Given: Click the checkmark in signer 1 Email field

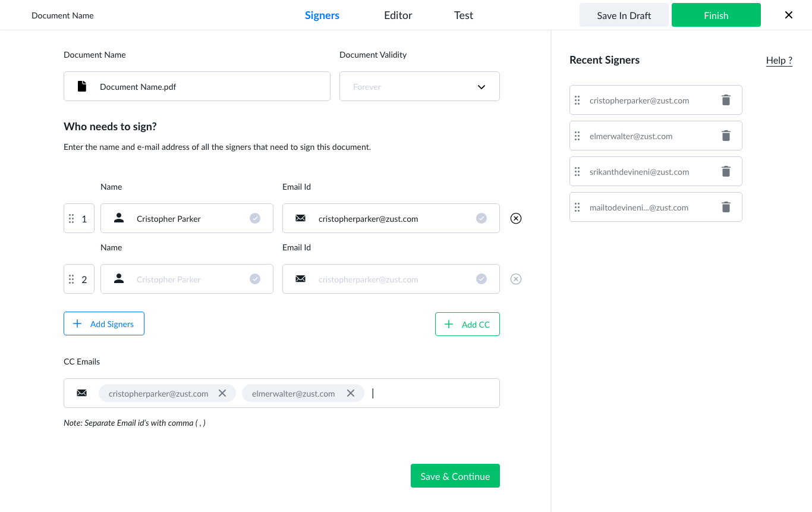Looking at the screenshot, I should pyautogui.click(x=481, y=218).
